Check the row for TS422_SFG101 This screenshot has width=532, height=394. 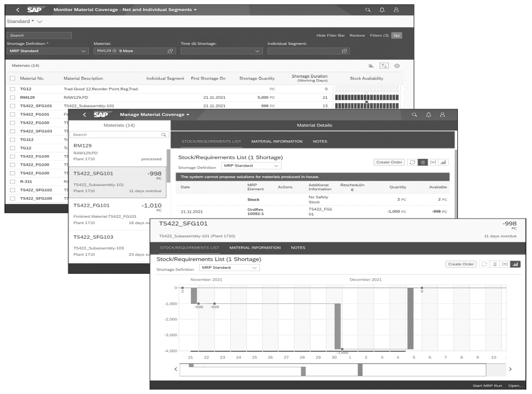tap(13, 106)
